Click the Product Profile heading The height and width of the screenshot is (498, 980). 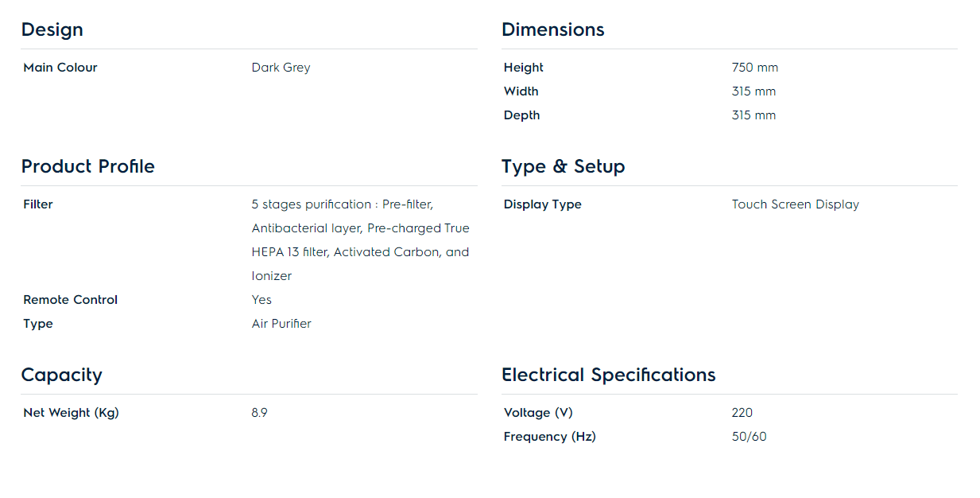(88, 167)
